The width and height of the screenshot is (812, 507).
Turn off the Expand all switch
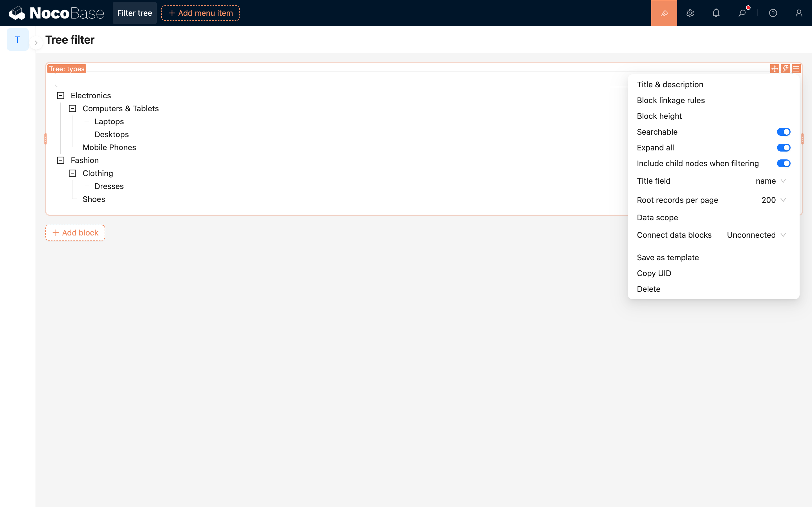(x=783, y=148)
